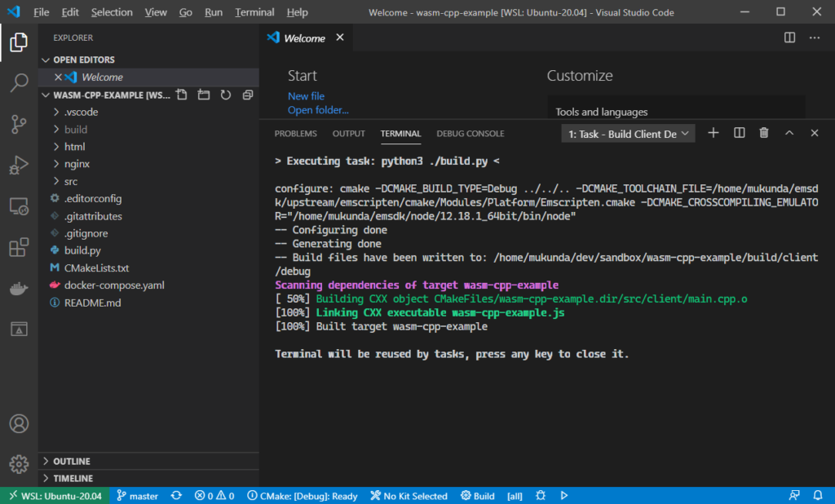Open Docker view in activity bar
Image resolution: width=835 pixels, height=504 pixels.
coord(19,288)
